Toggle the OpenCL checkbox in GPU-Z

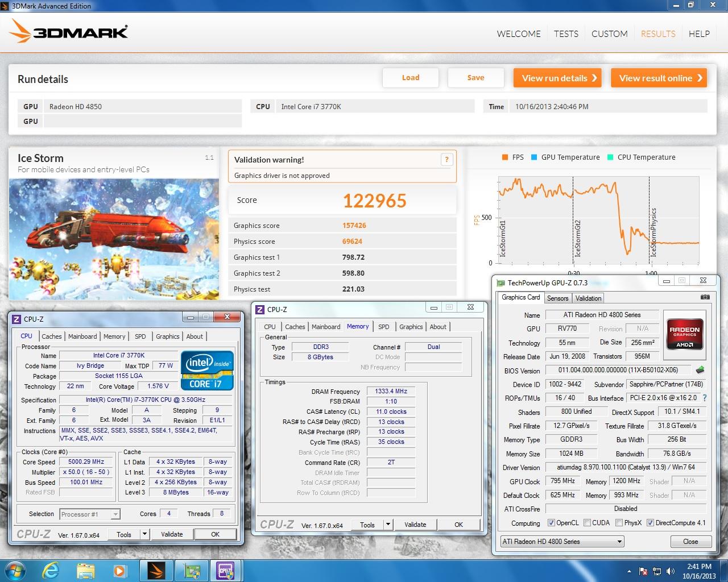coord(551,523)
